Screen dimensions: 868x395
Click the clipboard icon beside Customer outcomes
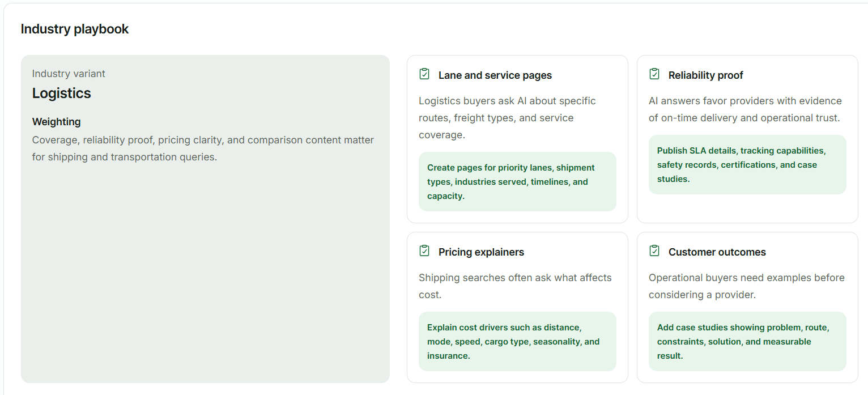tap(654, 251)
